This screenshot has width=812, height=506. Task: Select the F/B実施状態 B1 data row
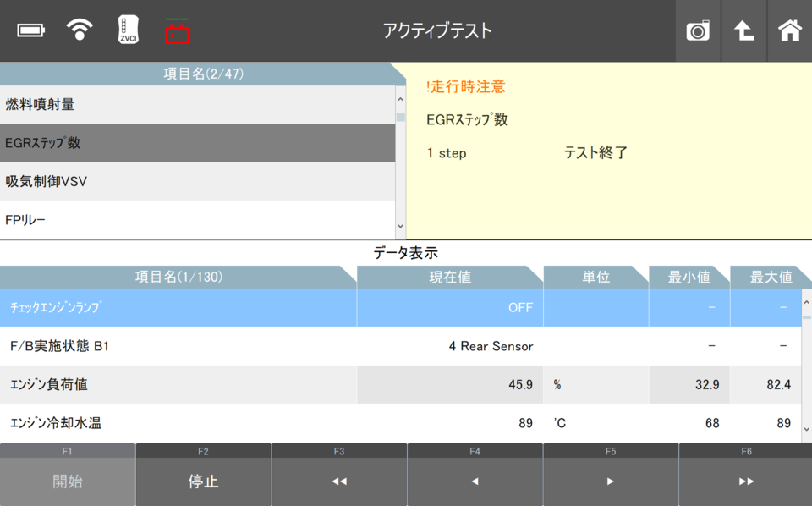(x=400, y=346)
